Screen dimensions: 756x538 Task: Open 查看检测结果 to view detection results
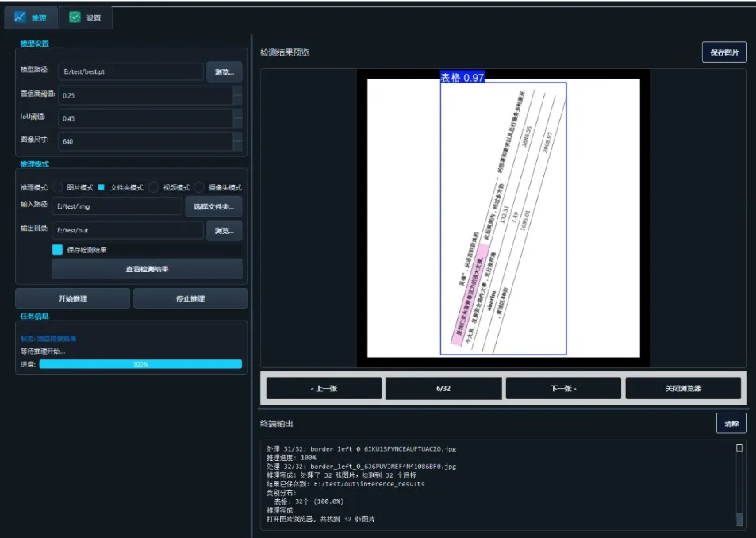coord(148,268)
